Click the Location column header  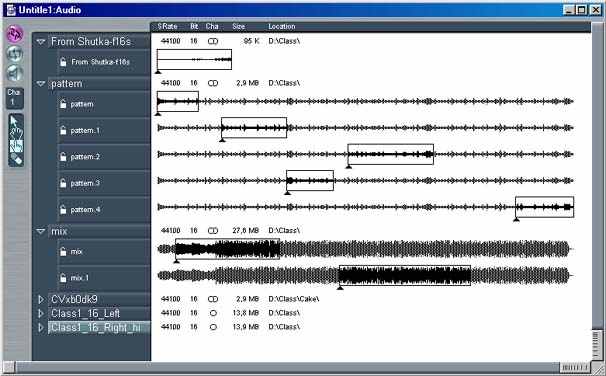click(281, 26)
